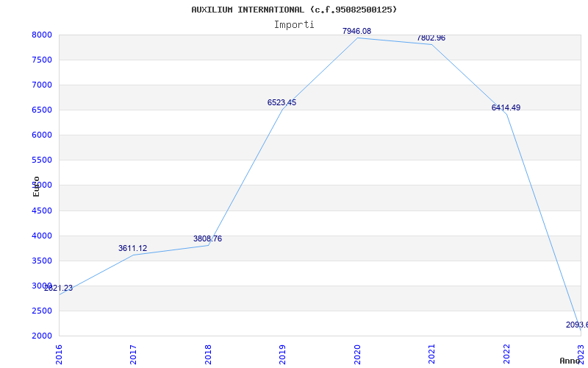The image size is (588, 368).
Task: Click the 2017 x-axis label
Action: pos(133,355)
